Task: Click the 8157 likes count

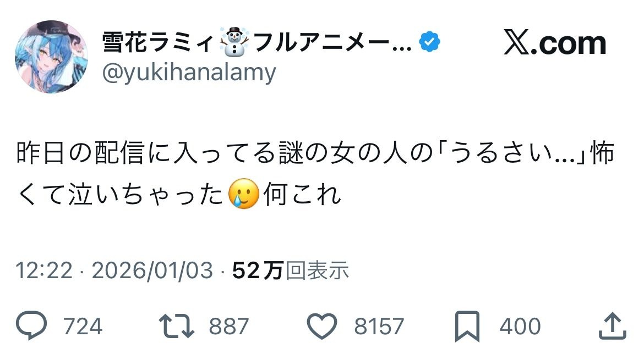Action: pos(379,327)
